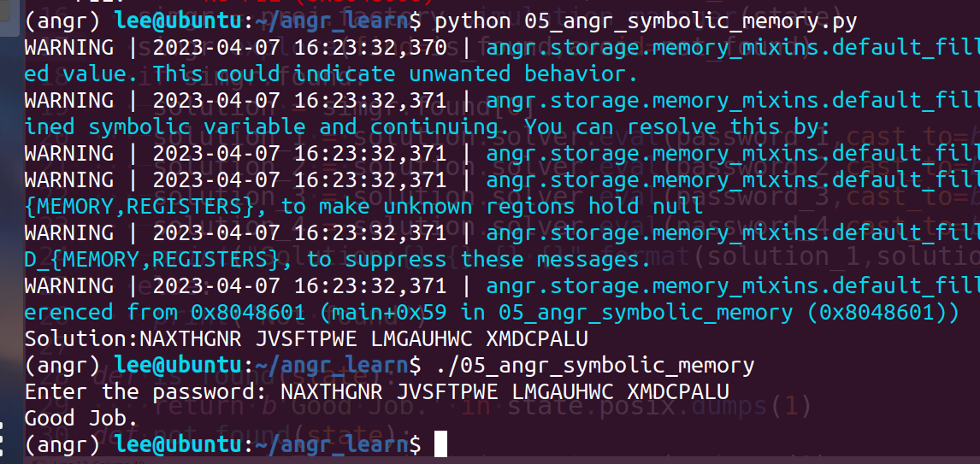The width and height of the screenshot is (980, 464).
Task: Click the python 05_angr_symbolic_memory.py command text
Action: (646, 22)
